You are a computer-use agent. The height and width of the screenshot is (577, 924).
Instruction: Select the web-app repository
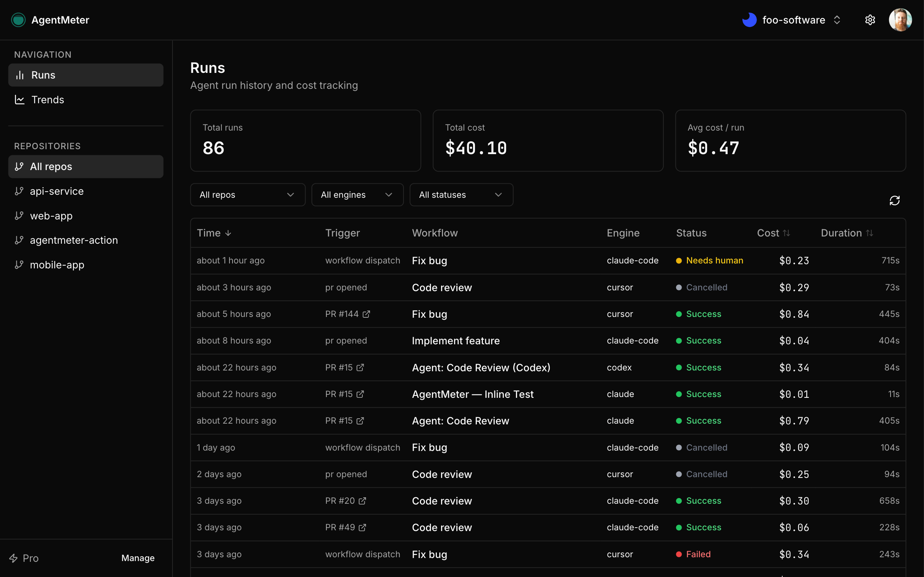(51, 216)
